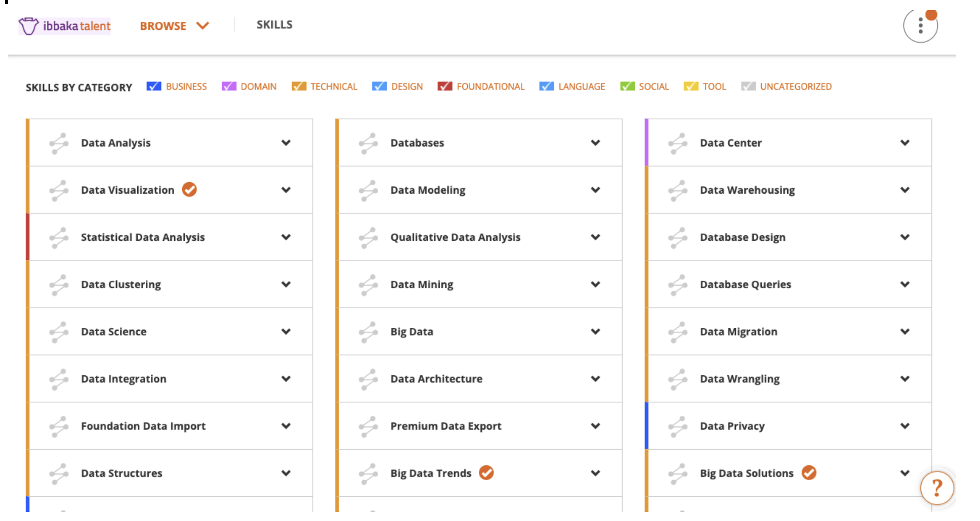This screenshot has height=521, width=980.
Task: Toggle the SOCIAL category checkbox
Action: 627,86
